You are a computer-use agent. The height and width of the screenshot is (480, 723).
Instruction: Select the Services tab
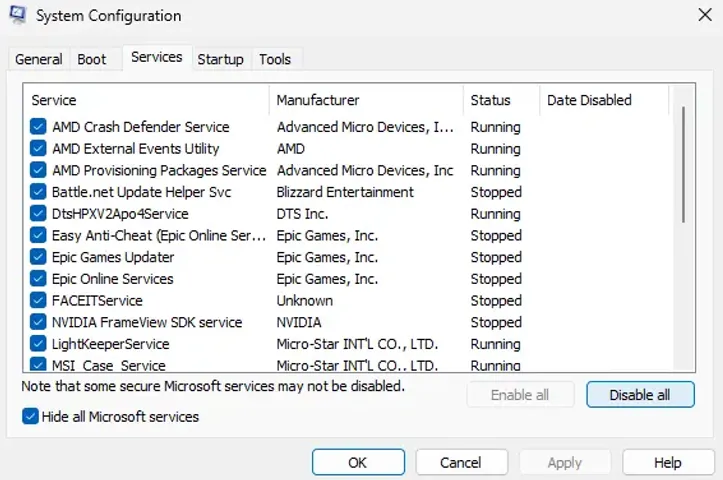tap(157, 57)
